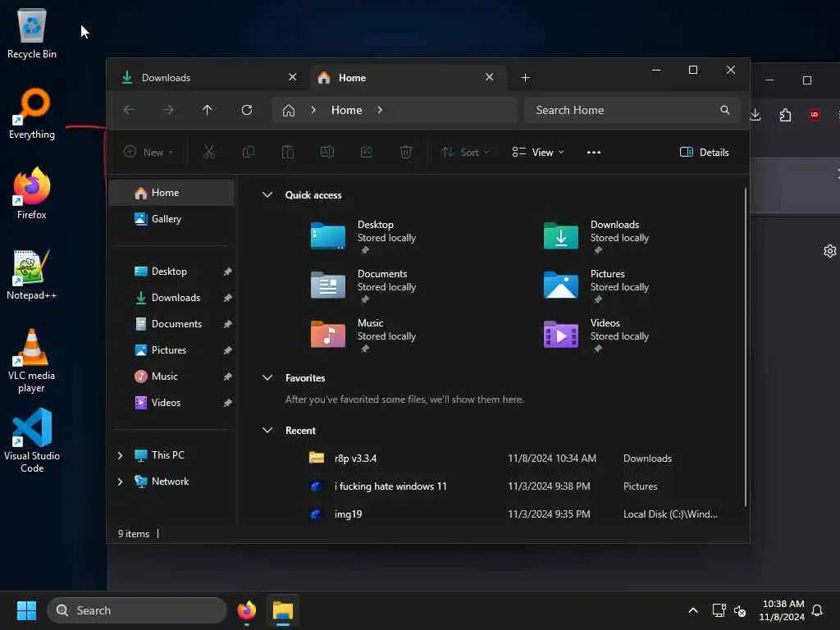Click the downloads icon in background window
Viewport: 840px width, 630px height.
coord(756,114)
